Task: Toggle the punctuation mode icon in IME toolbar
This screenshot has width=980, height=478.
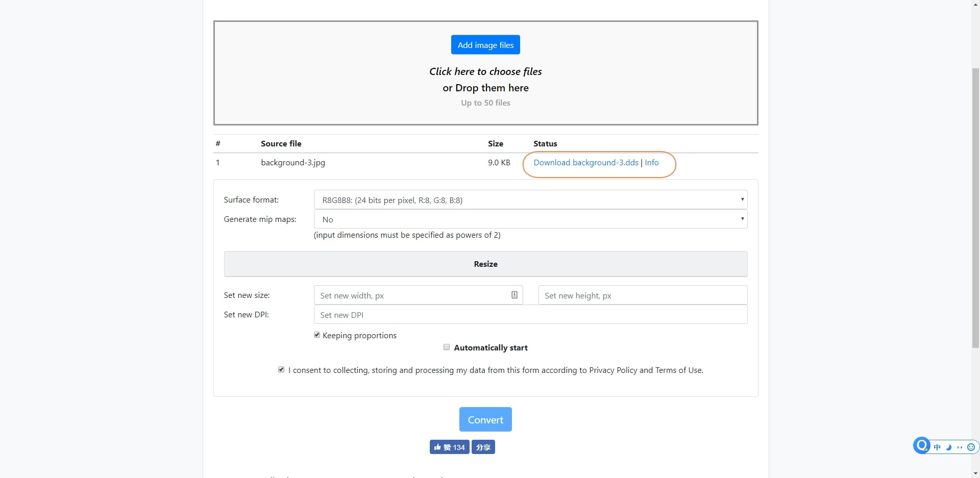Action: pos(960,447)
